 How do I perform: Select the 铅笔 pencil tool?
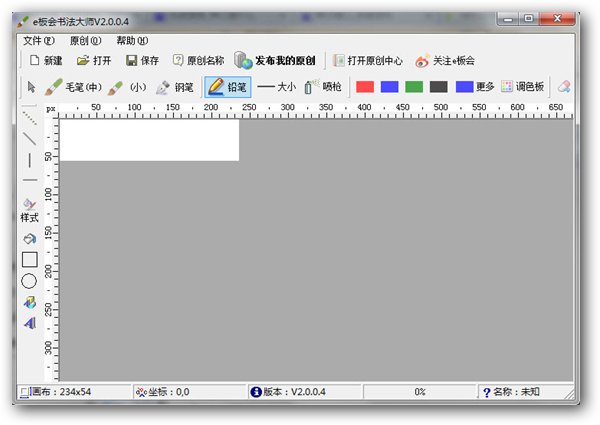tap(228, 87)
